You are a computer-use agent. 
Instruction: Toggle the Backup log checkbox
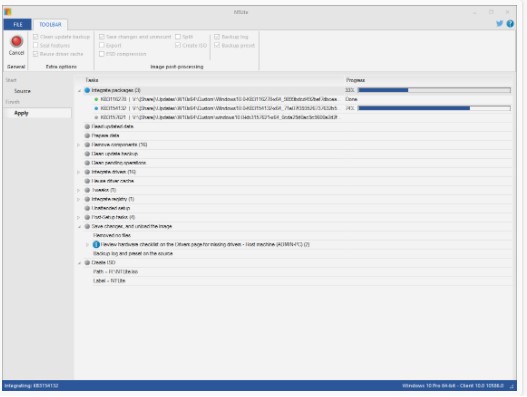click(217, 37)
